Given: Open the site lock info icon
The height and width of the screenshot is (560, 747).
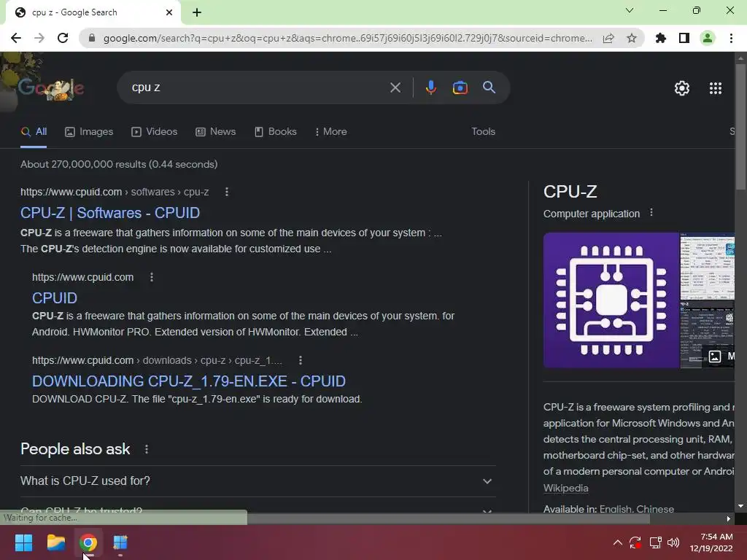Looking at the screenshot, I should [92, 38].
